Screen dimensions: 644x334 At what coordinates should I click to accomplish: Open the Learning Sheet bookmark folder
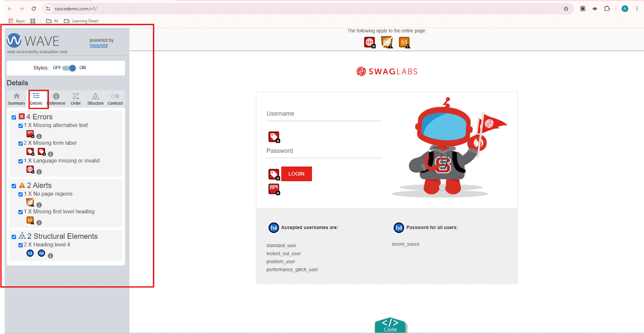pos(81,21)
